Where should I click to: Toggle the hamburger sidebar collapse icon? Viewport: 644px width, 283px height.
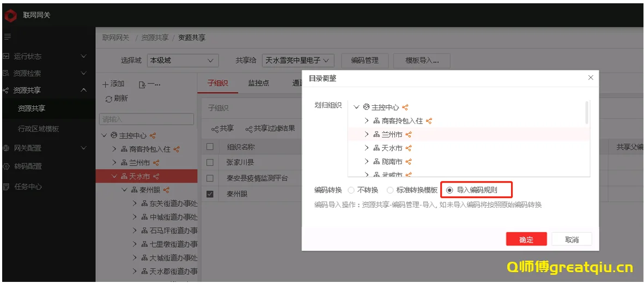click(x=7, y=37)
